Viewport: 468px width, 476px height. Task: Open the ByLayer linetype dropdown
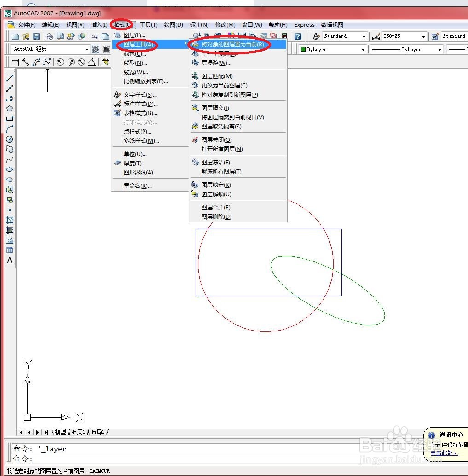tap(439, 49)
